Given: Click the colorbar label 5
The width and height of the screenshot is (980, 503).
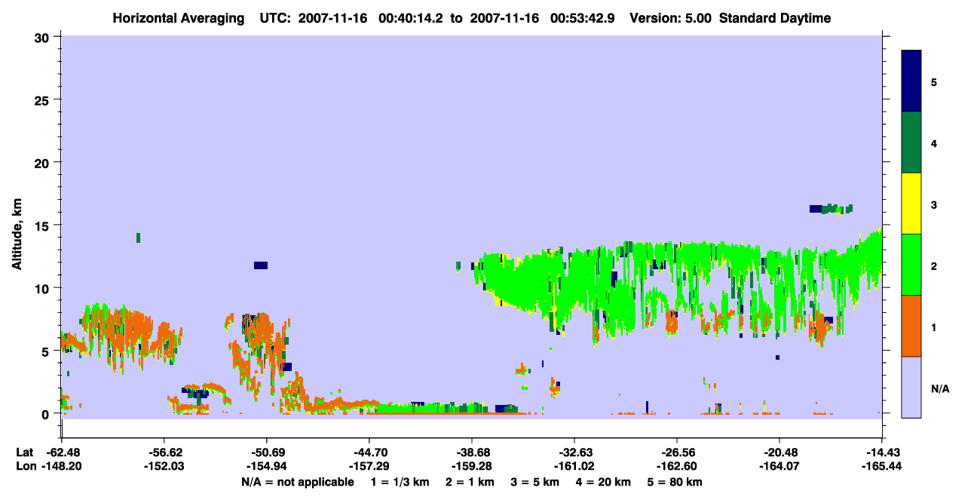Looking at the screenshot, I should [934, 81].
